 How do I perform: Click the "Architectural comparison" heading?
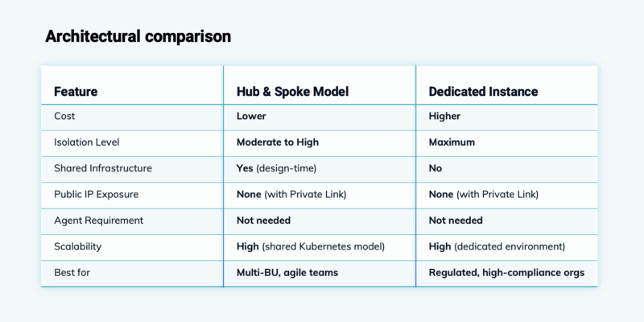[138, 36]
